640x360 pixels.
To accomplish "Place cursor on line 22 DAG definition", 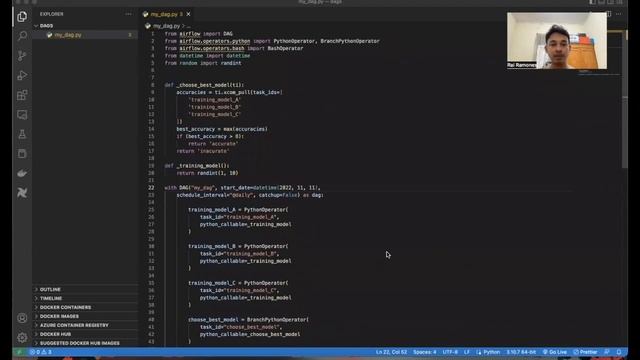I will pos(242,188).
